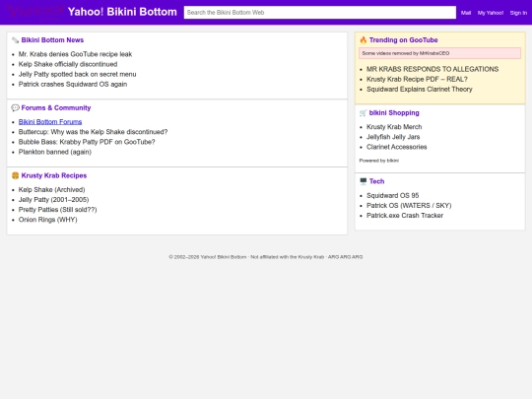Click the Yahoo! Bikini Bottom title
This screenshot has width=532, height=399.
point(122,12)
